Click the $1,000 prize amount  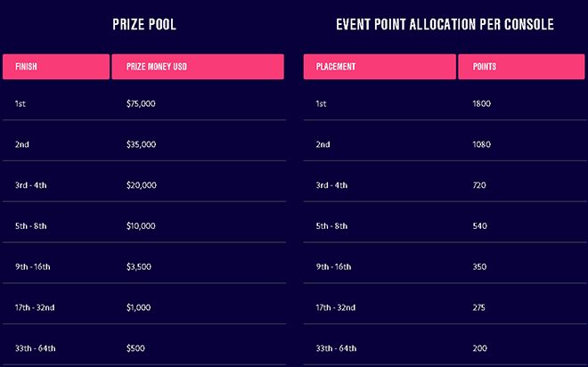(x=139, y=307)
